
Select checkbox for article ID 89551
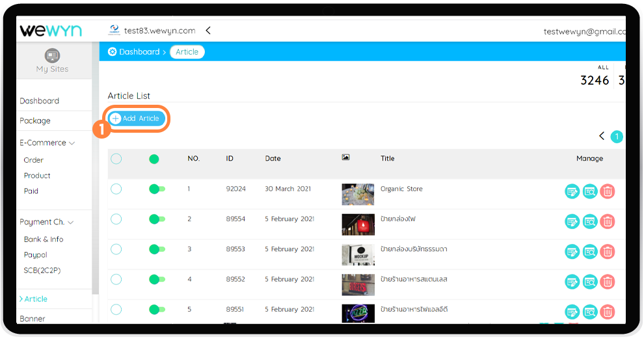(116, 310)
